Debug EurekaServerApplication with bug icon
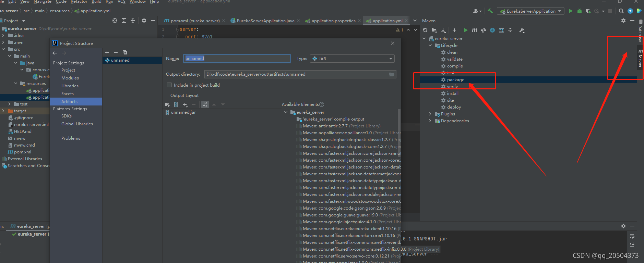The image size is (644, 263). (x=580, y=11)
